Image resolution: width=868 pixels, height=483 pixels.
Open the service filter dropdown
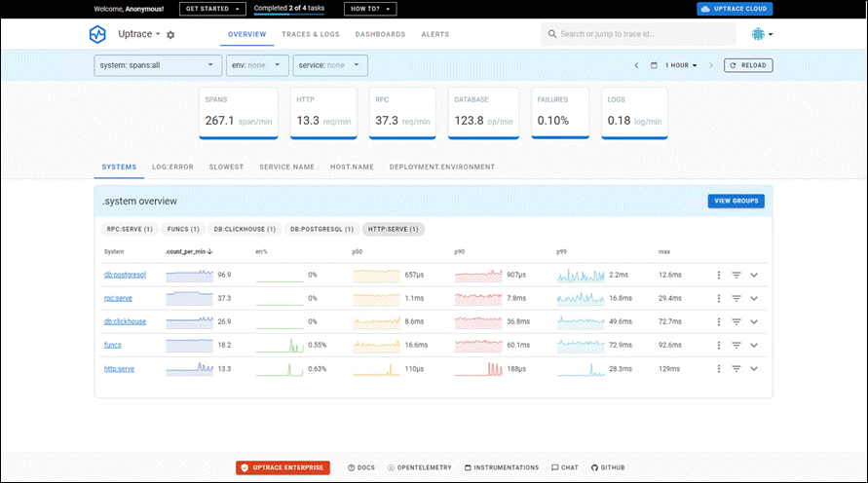coord(330,65)
